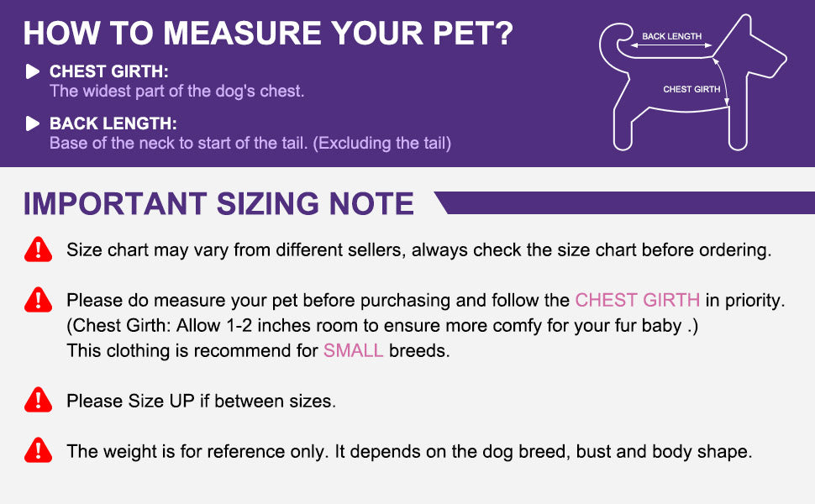Image resolution: width=815 pixels, height=504 pixels.
Task: Click the pink "SMALL" breeds text
Action: 353,350
